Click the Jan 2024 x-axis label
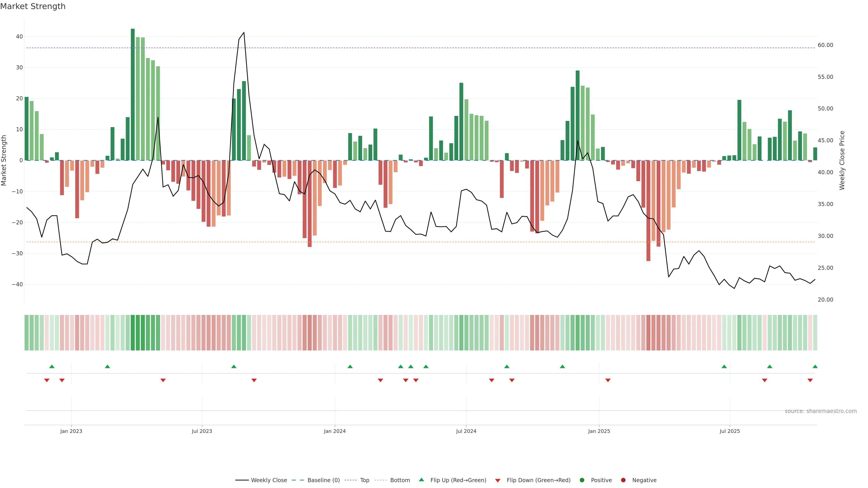Screen dimensions: 868x488 (335, 431)
